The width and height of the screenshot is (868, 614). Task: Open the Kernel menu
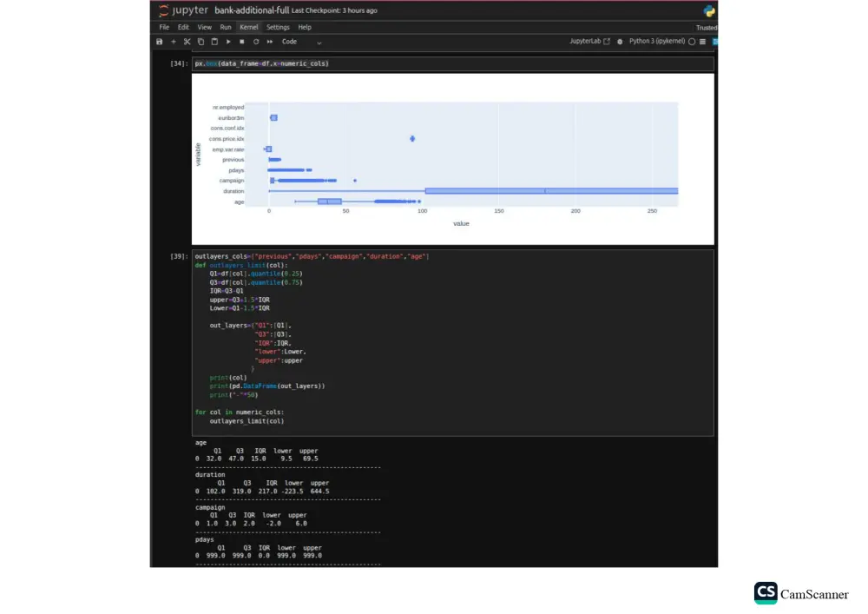coord(249,27)
